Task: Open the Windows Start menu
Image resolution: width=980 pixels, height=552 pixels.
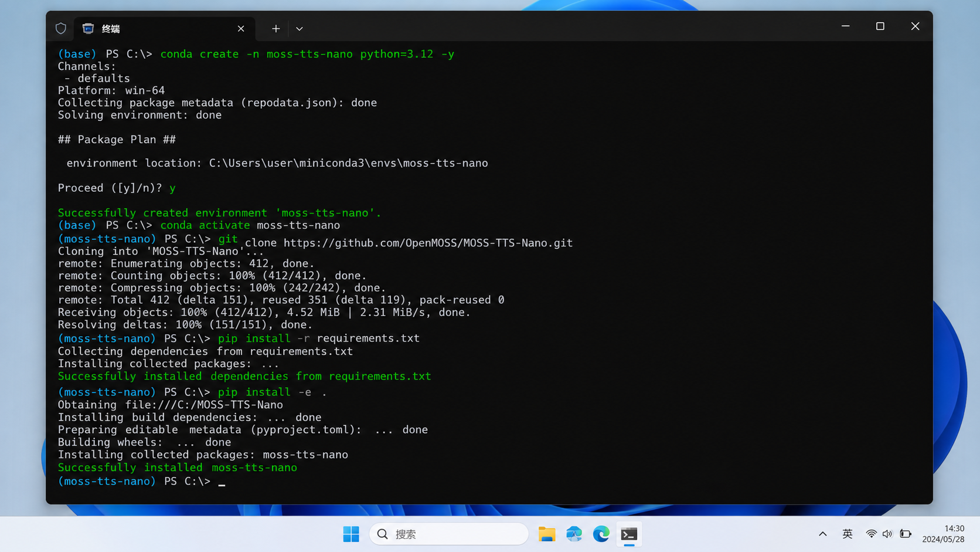Action: [x=351, y=534]
